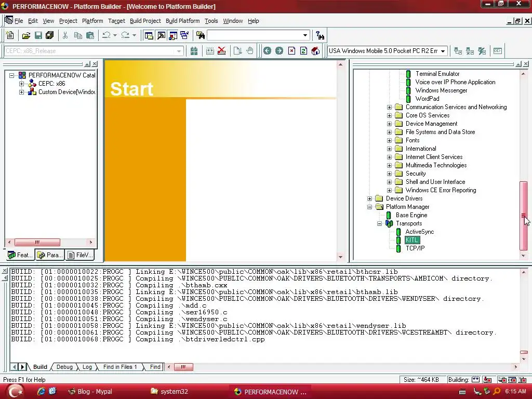Expand the Device Drivers catalog folder

coord(369,198)
